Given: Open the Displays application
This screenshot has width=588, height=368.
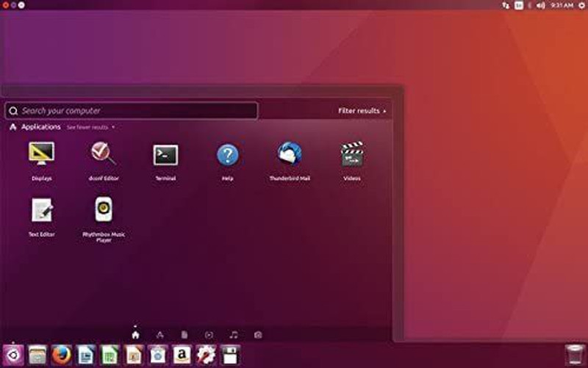Looking at the screenshot, I should tap(41, 155).
